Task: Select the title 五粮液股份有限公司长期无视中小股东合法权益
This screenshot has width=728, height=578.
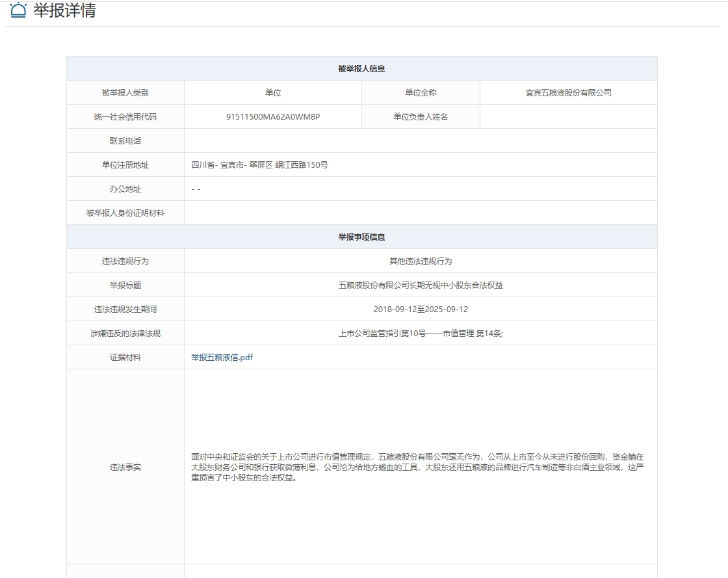Action: (x=421, y=285)
